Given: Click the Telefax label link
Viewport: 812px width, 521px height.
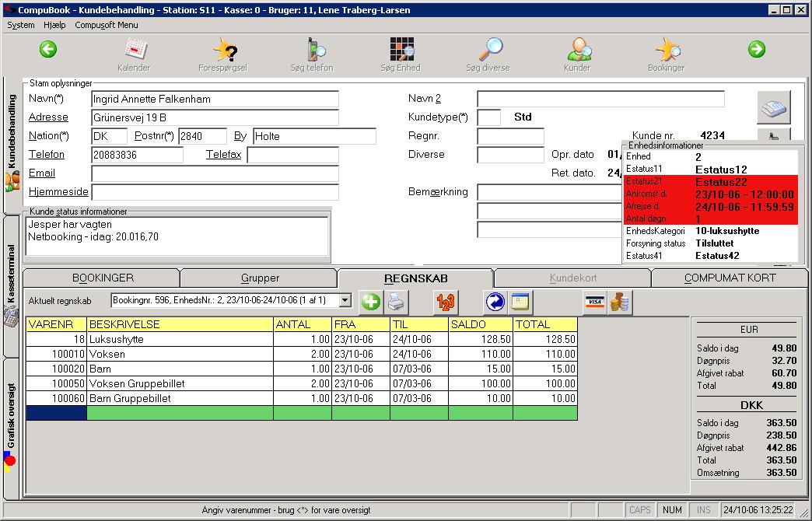Looking at the screenshot, I should pos(224,154).
